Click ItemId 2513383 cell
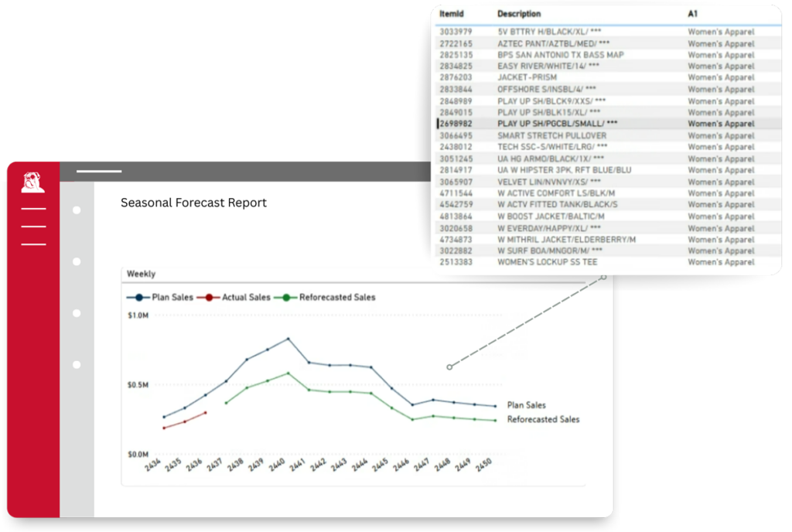 [x=456, y=262]
